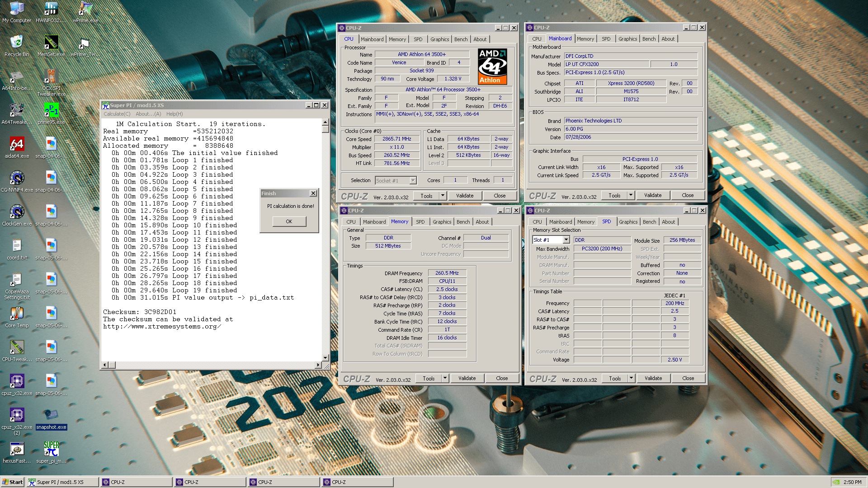Click the DRAM Frequency 260.5 MHz value
Viewport: 868px width, 488px height.
point(447,273)
